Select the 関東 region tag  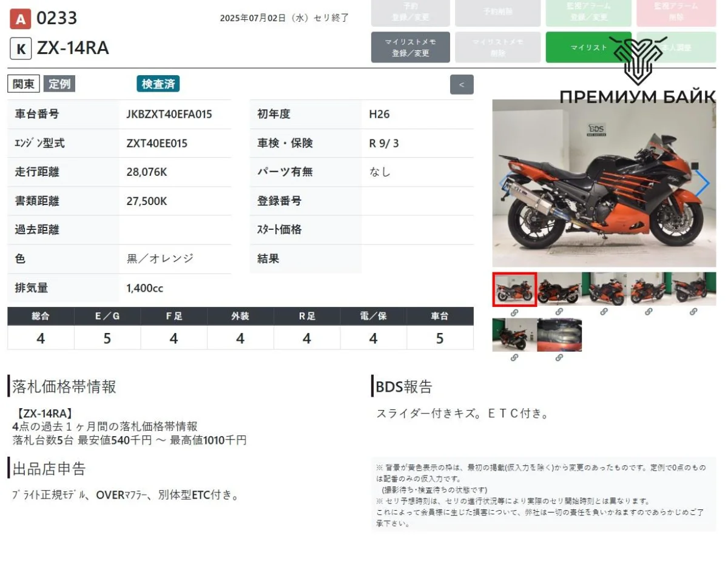[24, 84]
